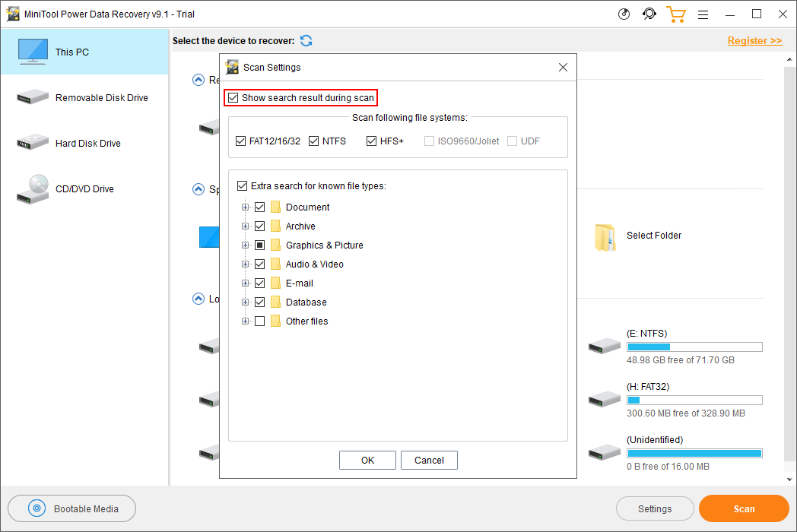Image resolution: width=797 pixels, height=532 pixels.
Task: Select CD/DVD Drive in sidebar
Action: coord(84,189)
